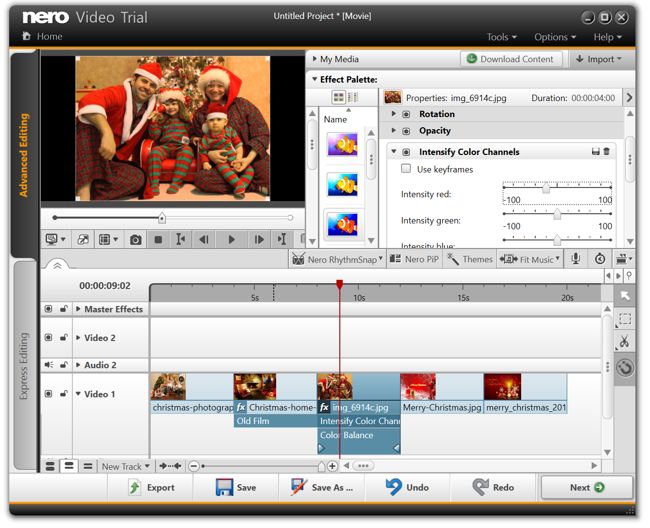
Task: Set smallest track height view icon
Action: tap(88, 467)
